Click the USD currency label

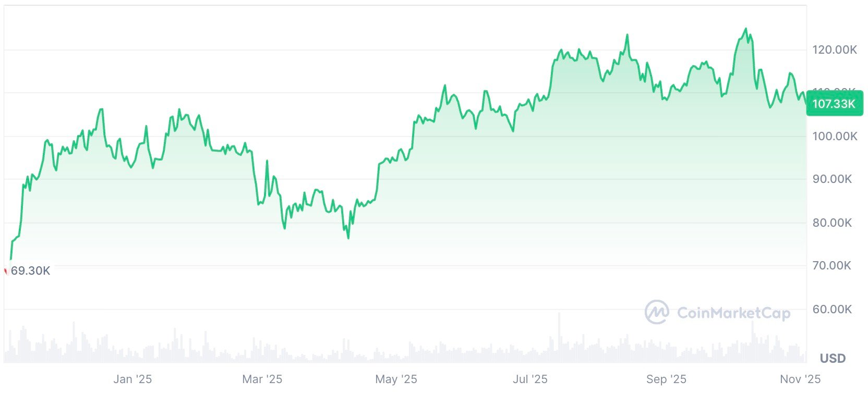point(833,359)
